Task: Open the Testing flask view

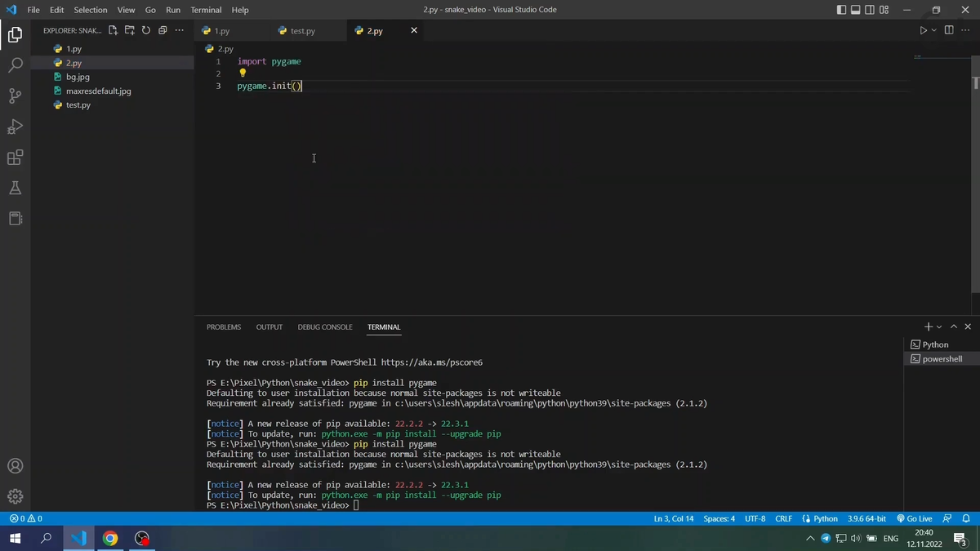Action: tap(15, 188)
